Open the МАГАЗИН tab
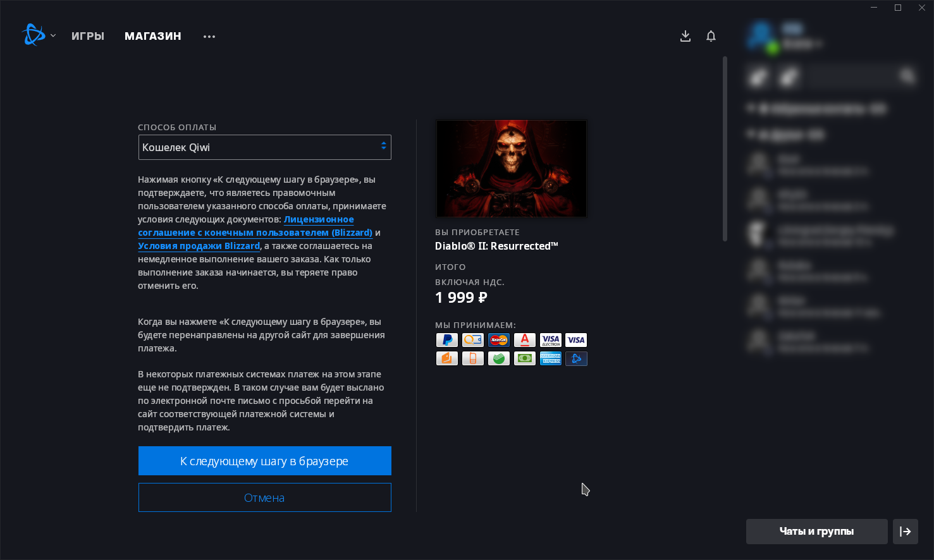 click(x=153, y=36)
